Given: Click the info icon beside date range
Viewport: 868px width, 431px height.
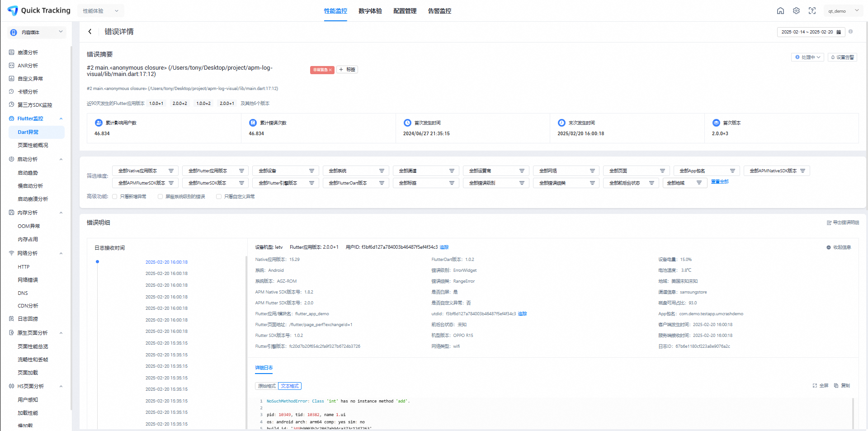Looking at the screenshot, I should pyautogui.click(x=850, y=32).
